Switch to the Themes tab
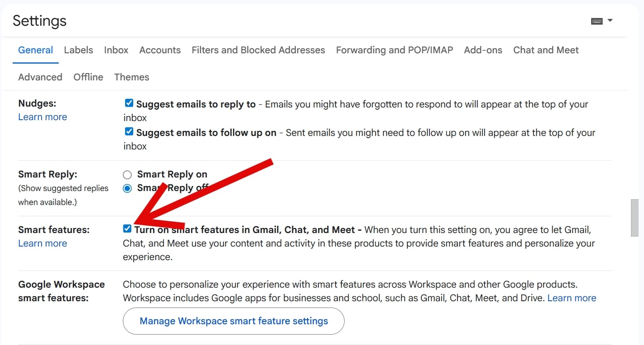The image size is (644, 345). click(131, 77)
